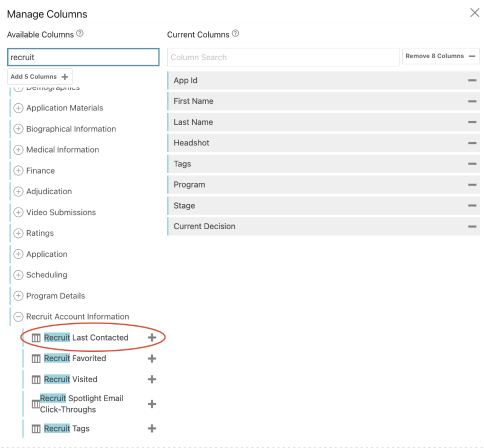The image size is (484, 448).
Task: Select the Program row label
Action: [x=189, y=184]
